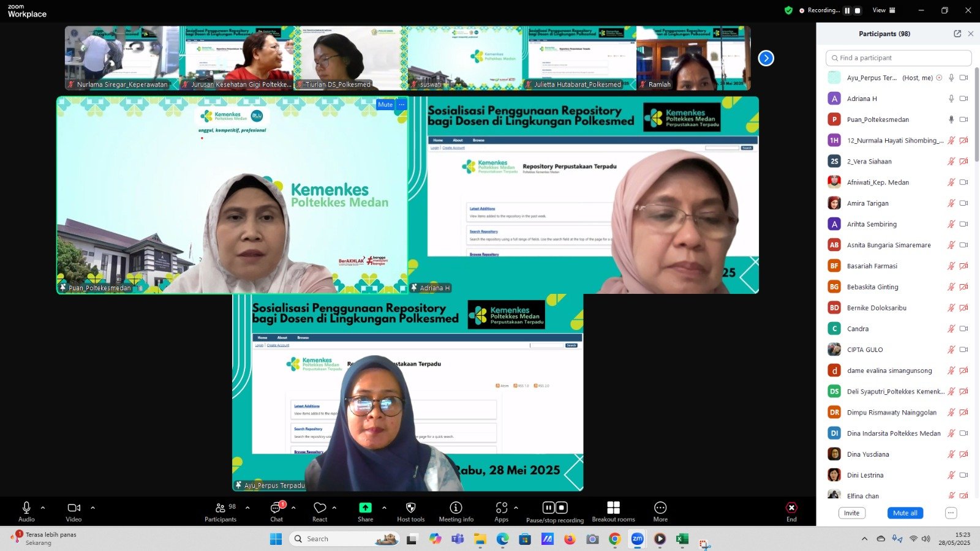Toggle the Audio microphone button
The width and height of the screenshot is (980, 551).
tap(26, 508)
